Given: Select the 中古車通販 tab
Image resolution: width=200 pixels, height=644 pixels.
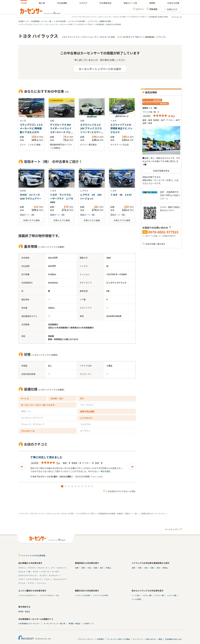Looking at the screenshot, I should (x=62, y=3).
